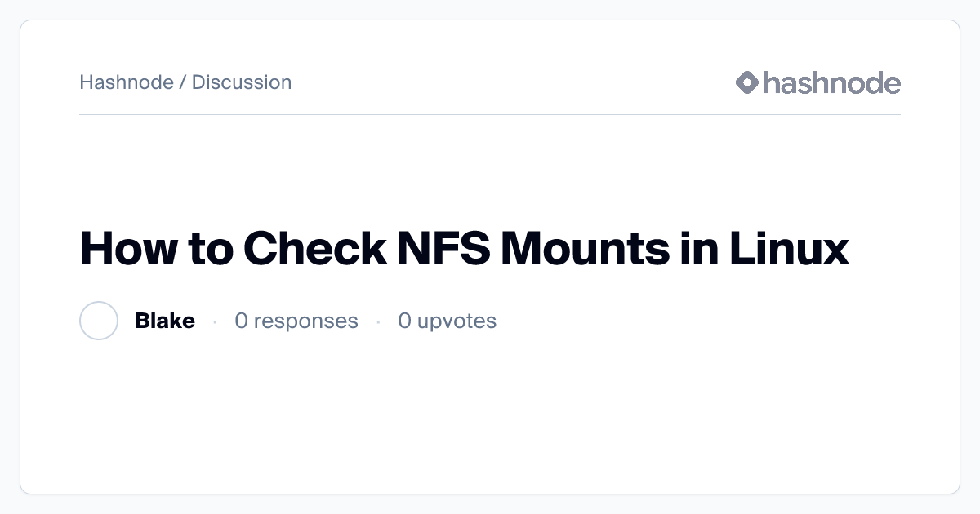Click the author name Blake

[165, 321]
